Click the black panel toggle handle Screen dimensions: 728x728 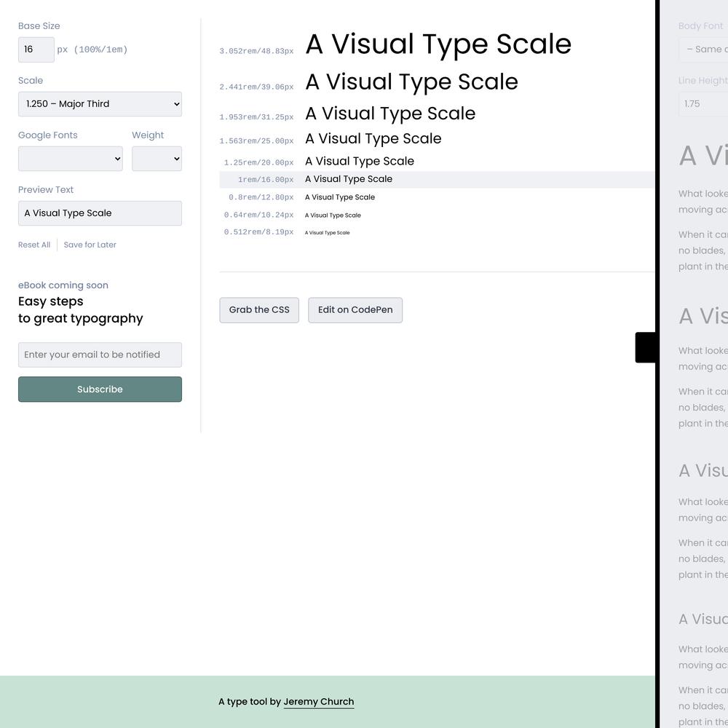click(645, 347)
